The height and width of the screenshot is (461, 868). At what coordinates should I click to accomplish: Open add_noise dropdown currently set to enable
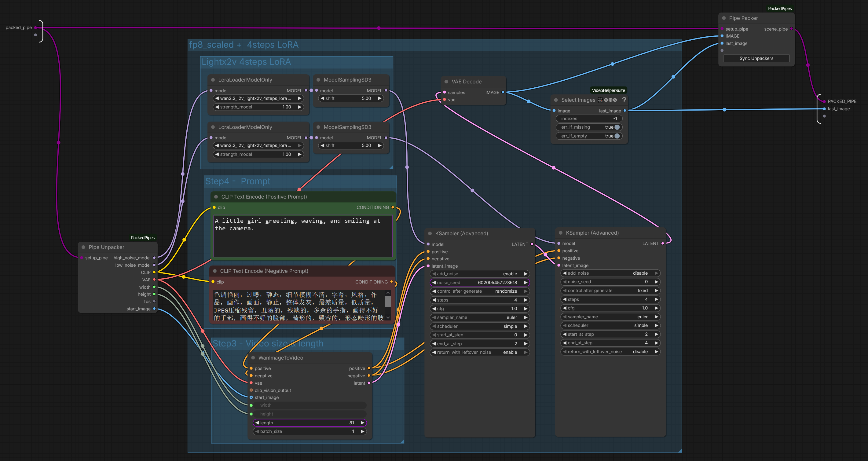click(480, 274)
